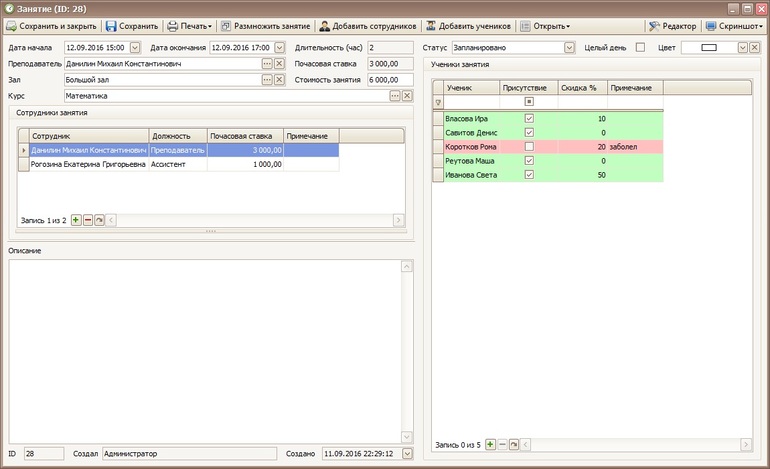Sort by Сотрудник column header
Viewport: 770px width, 469px height.
pos(89,136)
